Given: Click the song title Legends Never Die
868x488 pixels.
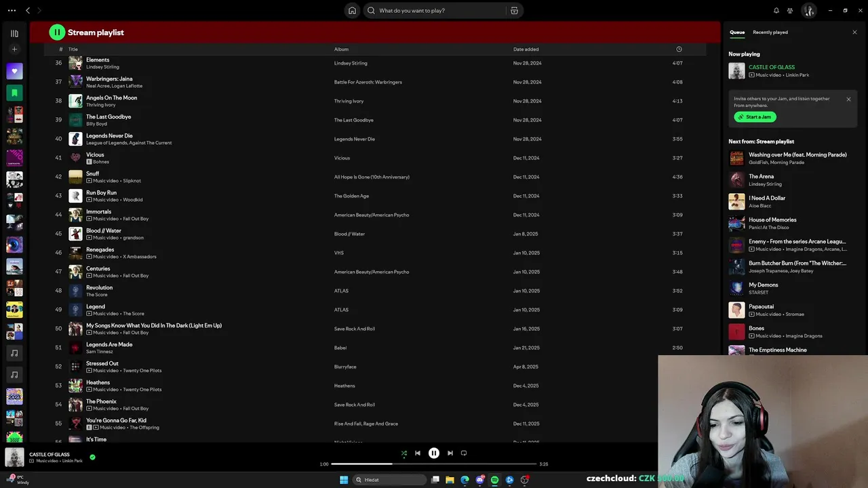Looking at the screenshot, I should click(x=109, y=136).
